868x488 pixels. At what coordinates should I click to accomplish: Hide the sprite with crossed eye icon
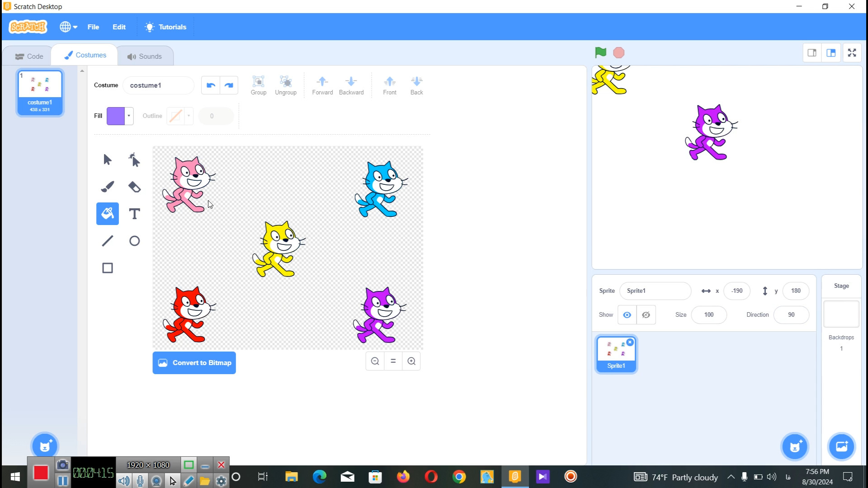[646, 315]
